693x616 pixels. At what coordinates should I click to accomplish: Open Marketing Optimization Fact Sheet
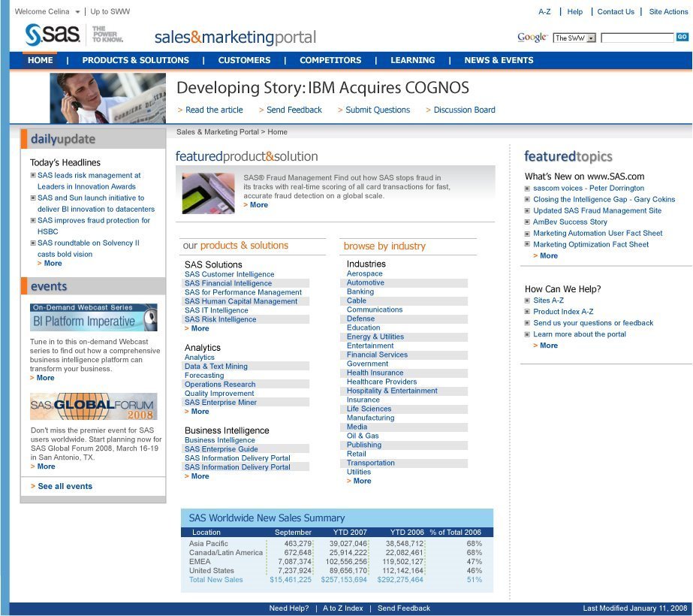click(x=591, y=244)
